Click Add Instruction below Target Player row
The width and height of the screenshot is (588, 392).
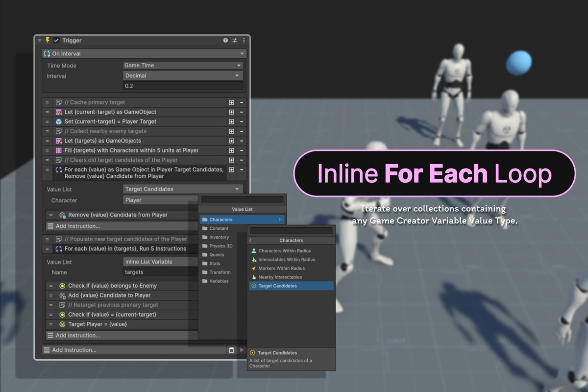click(122, 336)
